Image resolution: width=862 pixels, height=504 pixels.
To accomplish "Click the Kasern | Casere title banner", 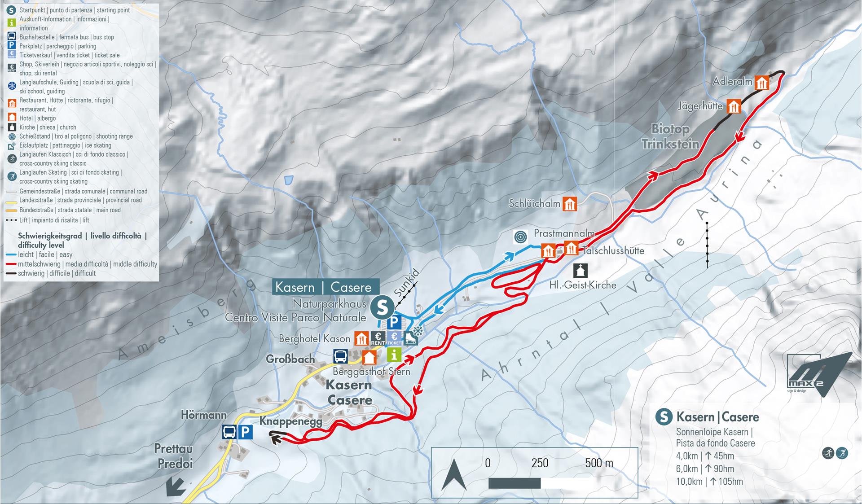I will 323,287.
